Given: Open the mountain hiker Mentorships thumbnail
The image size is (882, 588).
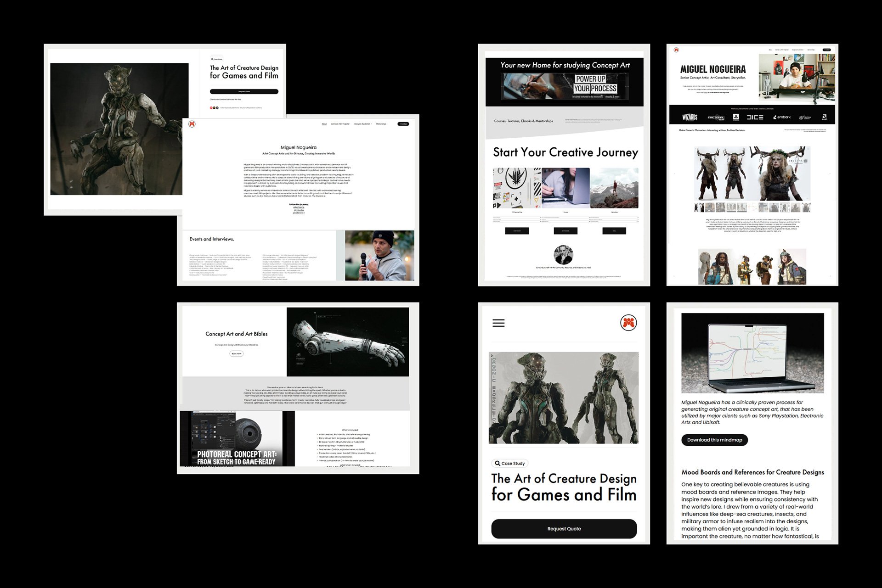Looking at the screenshot, I should (x=614, y=188).
